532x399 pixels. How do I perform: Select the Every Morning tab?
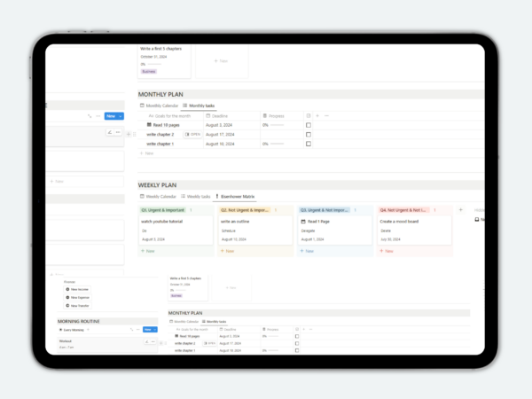(72, 330)
